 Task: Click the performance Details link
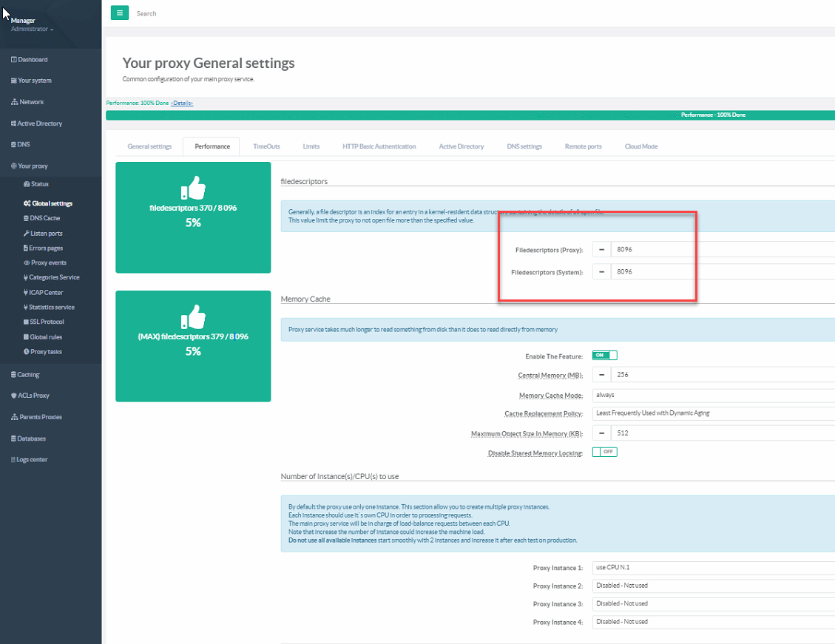pos(182,103)
